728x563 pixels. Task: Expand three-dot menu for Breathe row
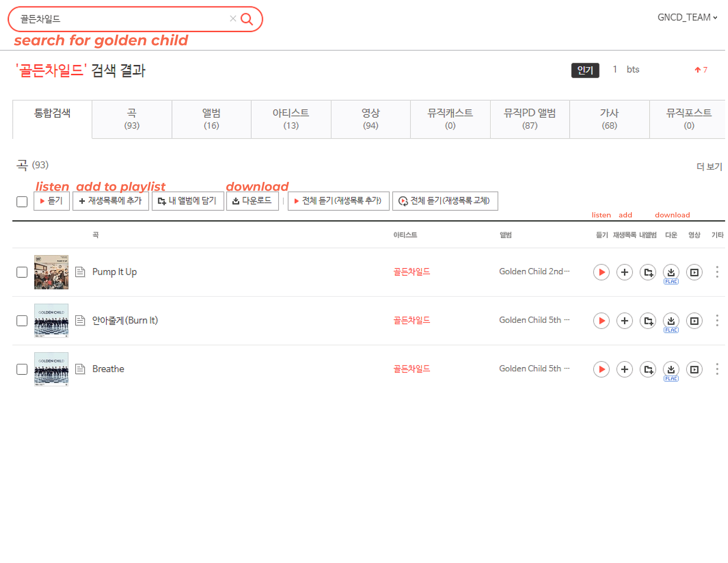[x=717, y=369]
